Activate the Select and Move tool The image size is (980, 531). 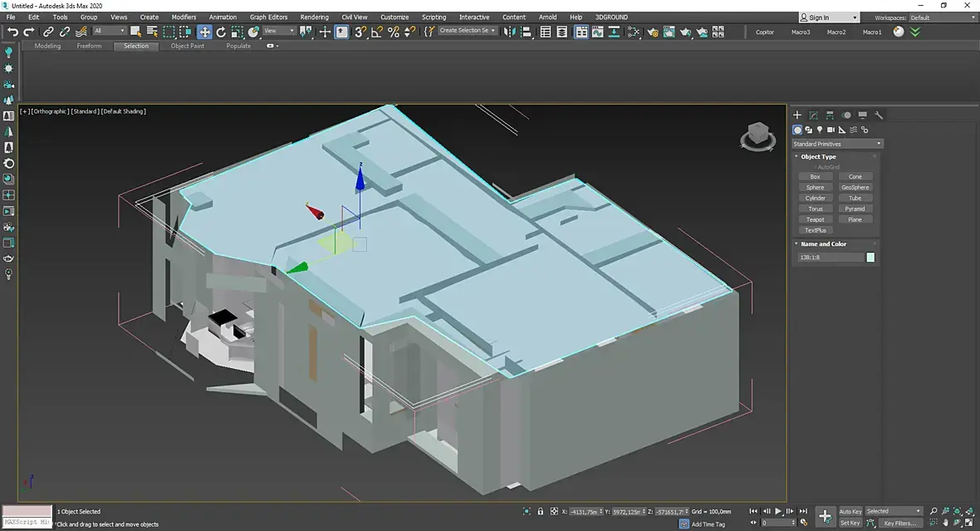[x=204, y=32]
